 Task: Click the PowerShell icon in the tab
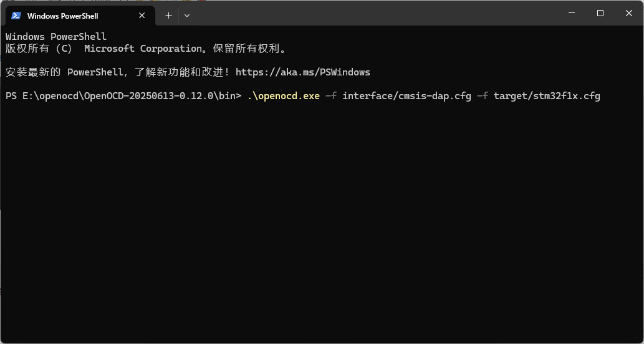coord(16,16)
